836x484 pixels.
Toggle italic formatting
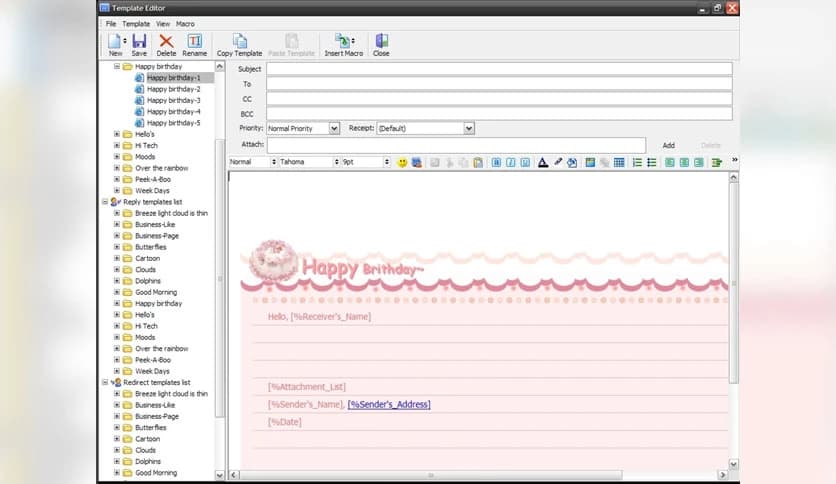click(511, 163)
